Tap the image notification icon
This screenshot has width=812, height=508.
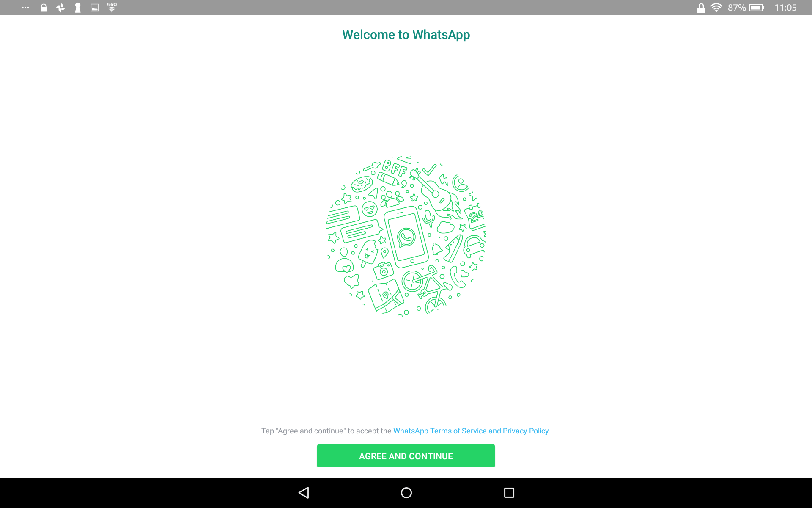tap(95, 8)
